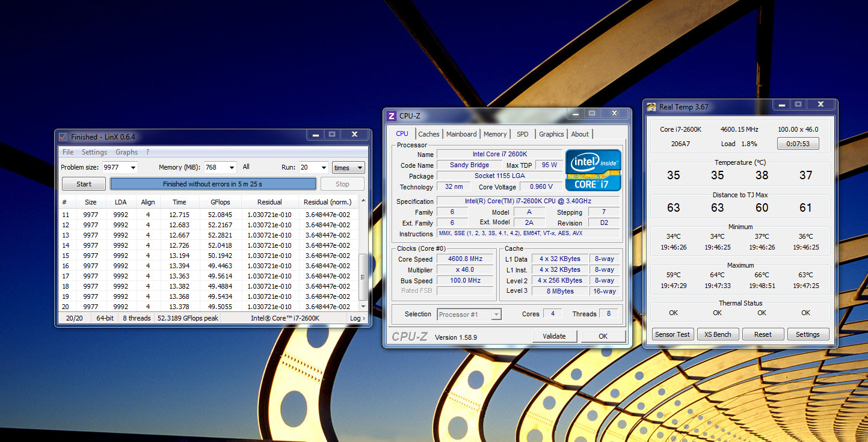Switch to the Mainboard tab in CPU-Z
The height and width of the screenshot is (442, 868).
click(x=461, y=134)
